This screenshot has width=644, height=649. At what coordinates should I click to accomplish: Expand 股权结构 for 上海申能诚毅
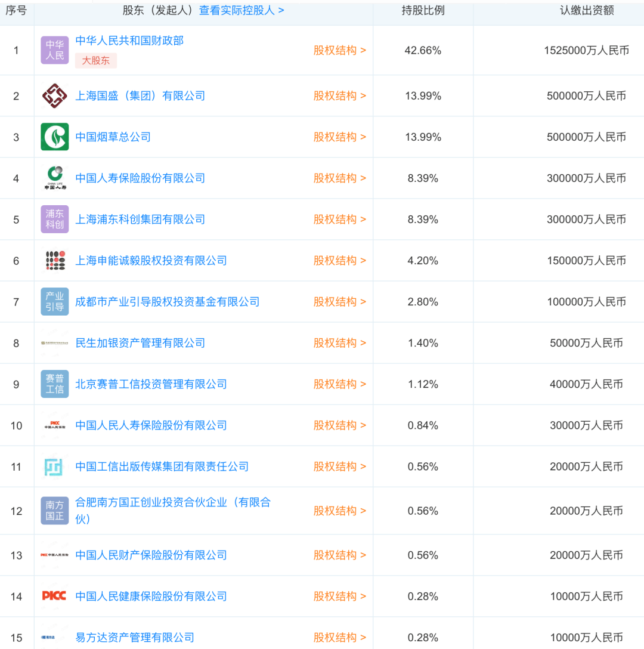coord(340,260)
